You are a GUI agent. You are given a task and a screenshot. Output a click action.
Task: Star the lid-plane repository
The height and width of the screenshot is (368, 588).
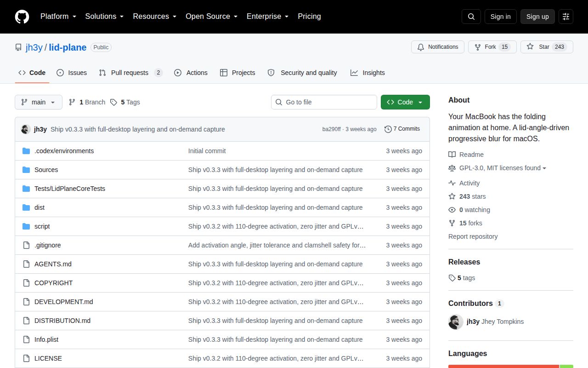point(547,47)
